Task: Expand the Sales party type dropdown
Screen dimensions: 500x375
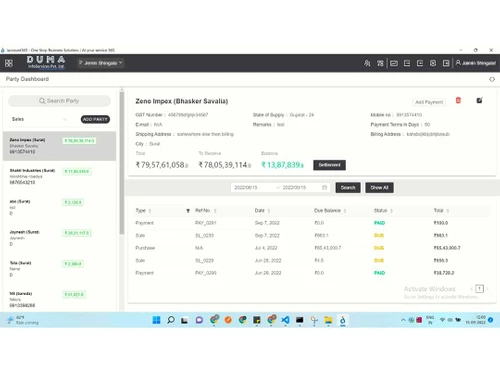Action: (x=39, y=119)
